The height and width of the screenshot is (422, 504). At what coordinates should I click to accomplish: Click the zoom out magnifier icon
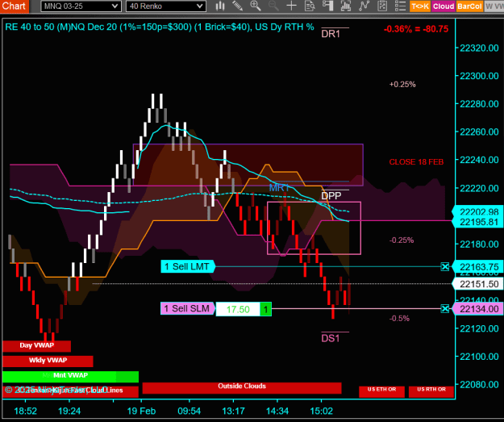[x=273, y=6]
